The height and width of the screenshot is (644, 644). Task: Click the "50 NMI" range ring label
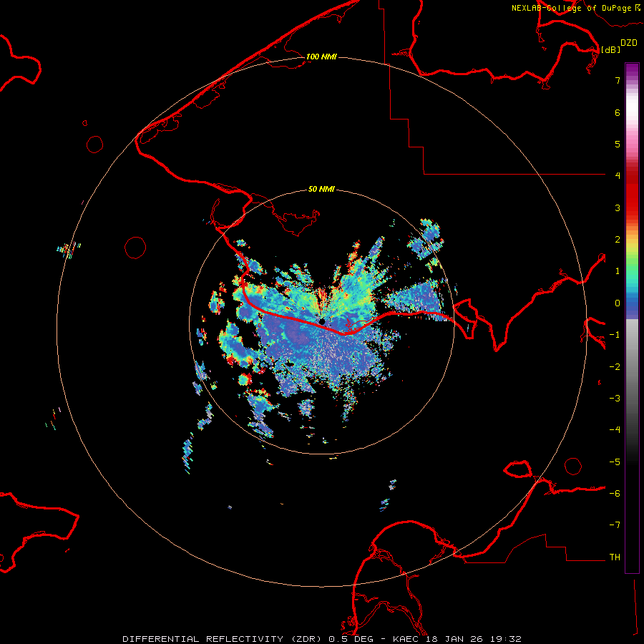(321, 189)
